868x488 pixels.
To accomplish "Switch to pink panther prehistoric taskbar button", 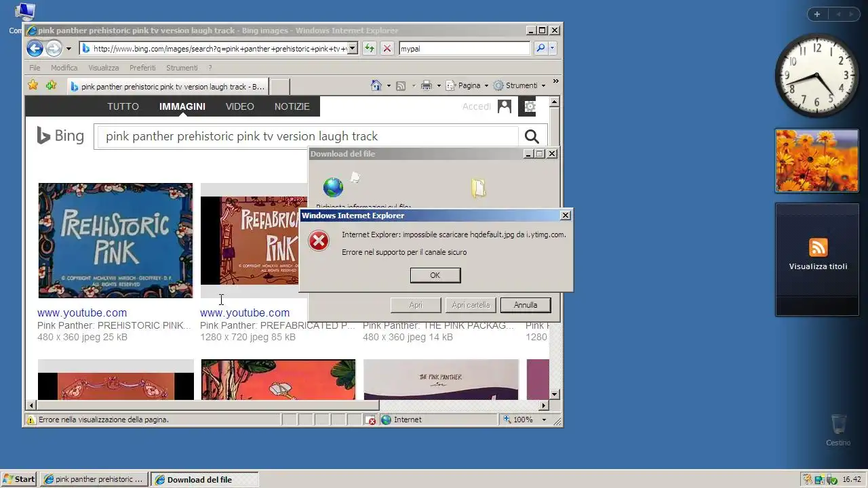I will (94, 479).
